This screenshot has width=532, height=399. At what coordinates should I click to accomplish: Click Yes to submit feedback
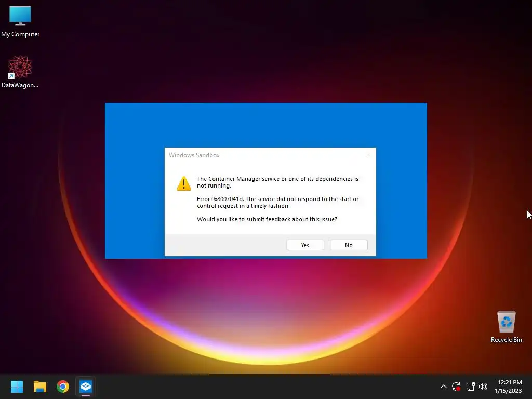tap(305, 245)
